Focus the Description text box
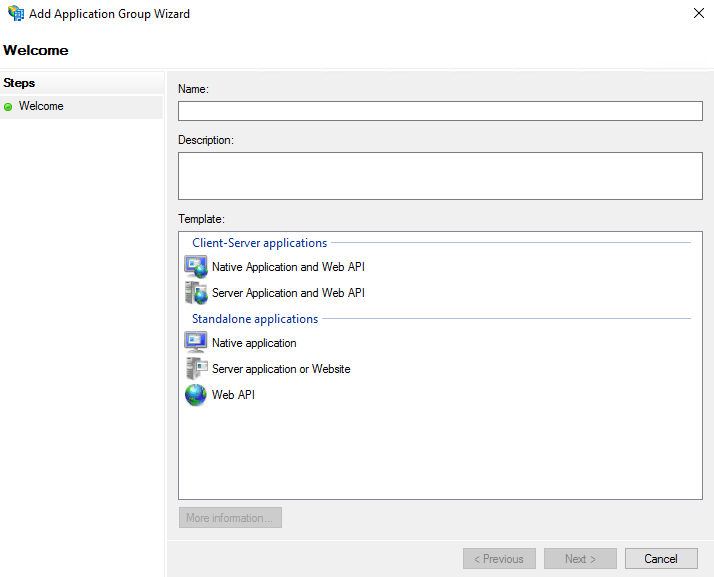The width and height of the screenshot is (714, 577). [440, 176]
